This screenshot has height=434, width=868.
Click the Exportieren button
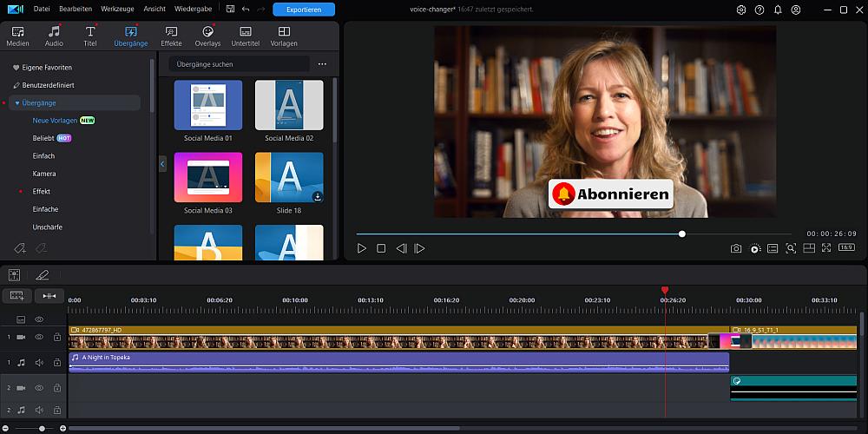pos(303,10)
